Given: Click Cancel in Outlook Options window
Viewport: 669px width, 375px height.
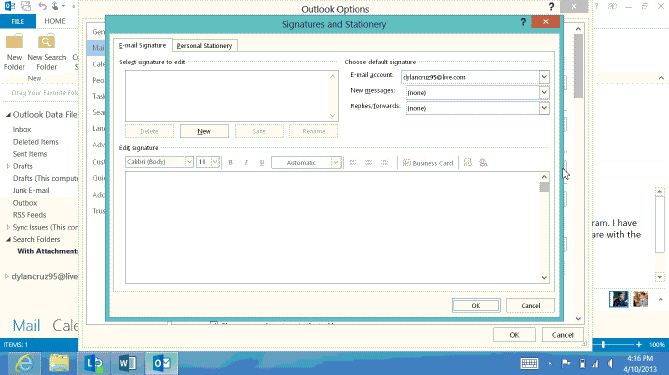Looking at the screenshot, I should [562, 335].
